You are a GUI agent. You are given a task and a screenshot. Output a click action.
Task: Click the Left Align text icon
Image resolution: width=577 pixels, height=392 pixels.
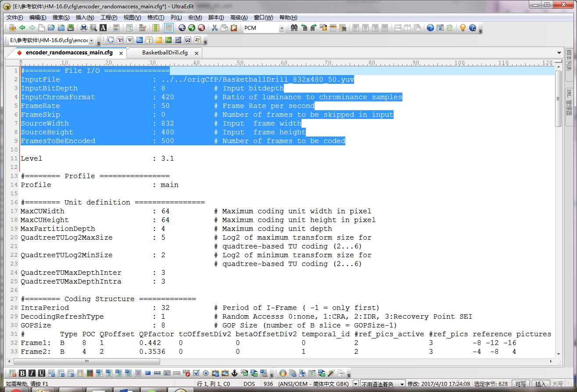(356, 28)
